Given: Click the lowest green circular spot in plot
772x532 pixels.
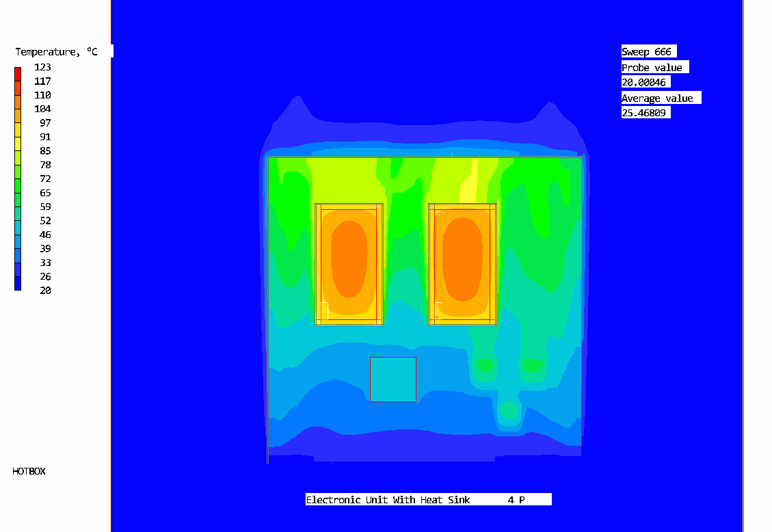Looking at the screenshot, I should coord(508,410).
